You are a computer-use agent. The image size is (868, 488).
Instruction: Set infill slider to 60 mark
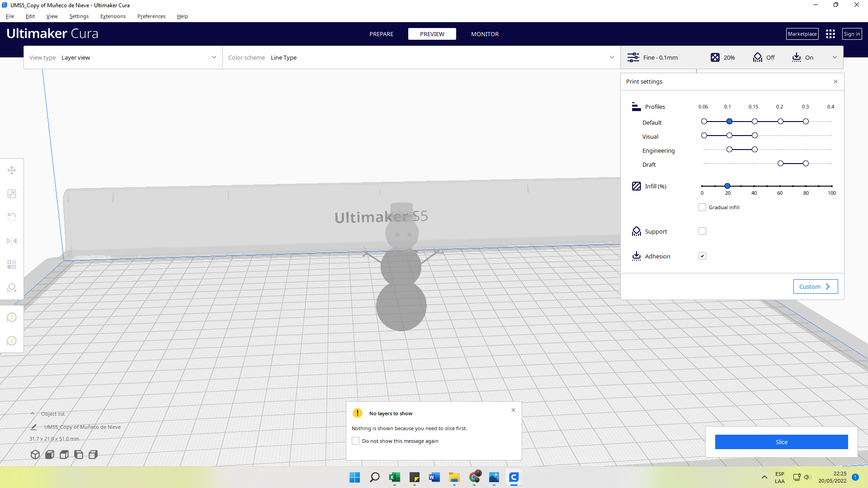pos(780,186)
